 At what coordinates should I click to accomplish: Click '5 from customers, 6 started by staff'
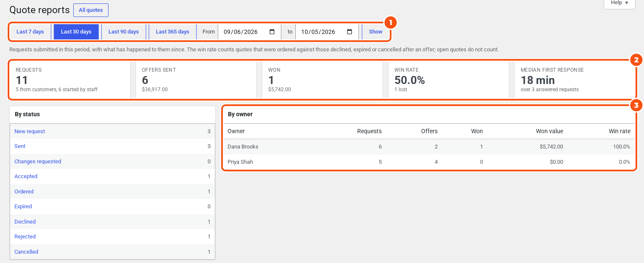[57, 90]
